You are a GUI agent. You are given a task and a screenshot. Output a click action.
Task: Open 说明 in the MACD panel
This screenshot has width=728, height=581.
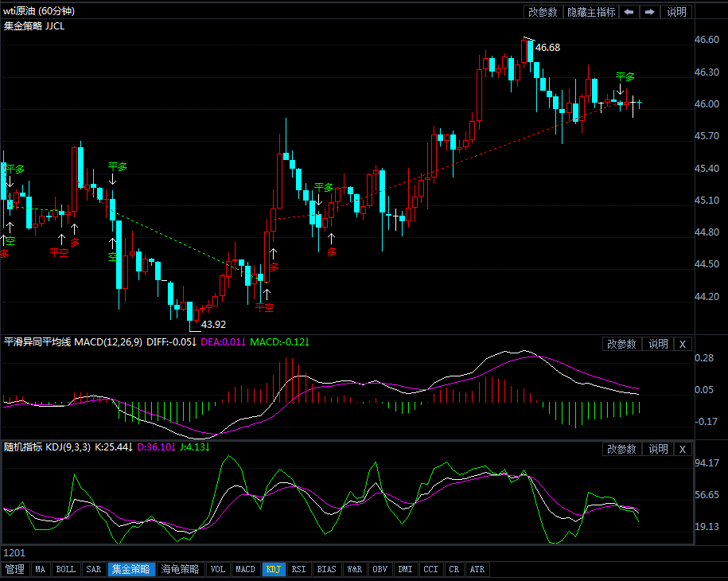click(x=658, y=344)
